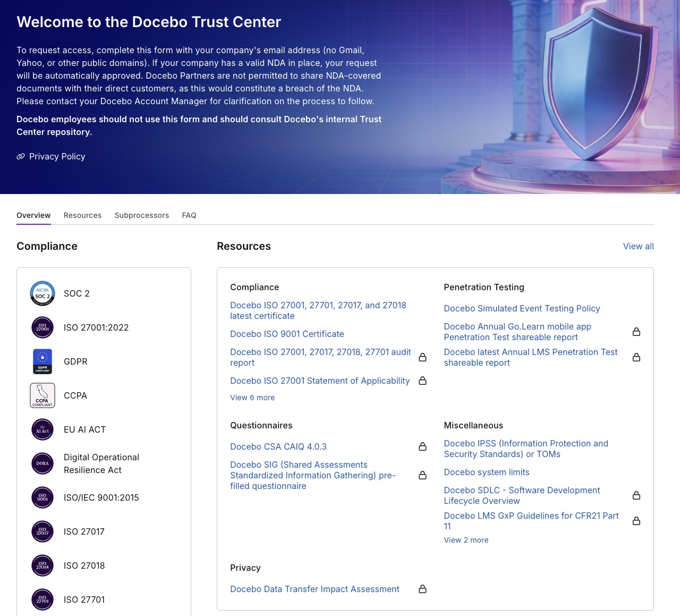The image size is (680, 616).
Task: Select ISO 27017 compliance label
Action: [x=84, y=531]
